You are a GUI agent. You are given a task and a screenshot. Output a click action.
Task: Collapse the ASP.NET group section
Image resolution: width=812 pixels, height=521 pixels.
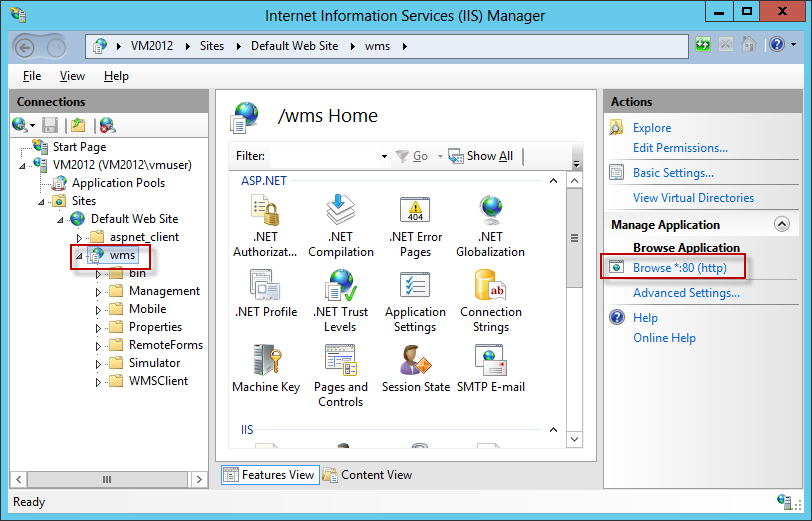553,181
